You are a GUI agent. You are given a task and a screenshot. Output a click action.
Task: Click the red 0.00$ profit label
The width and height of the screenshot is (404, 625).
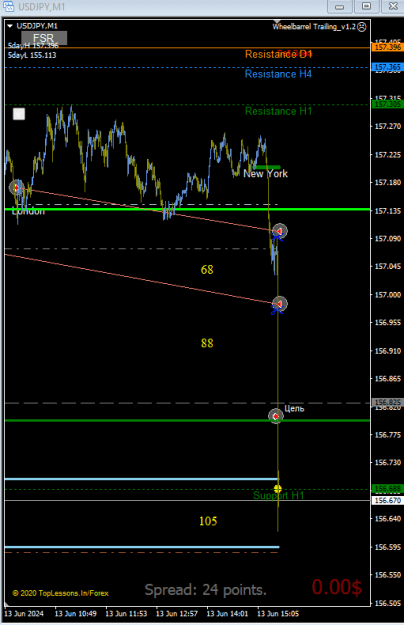click(337, 587)
